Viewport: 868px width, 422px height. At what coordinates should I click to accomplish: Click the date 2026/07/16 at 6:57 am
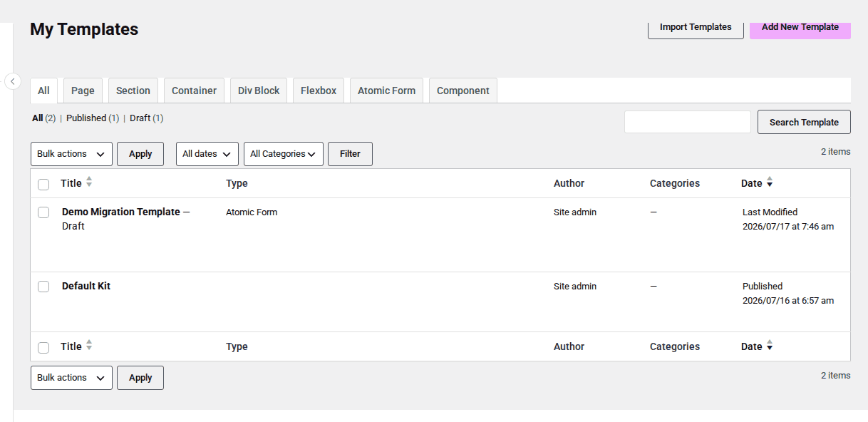pyautogui.click(x=788, y=301)
